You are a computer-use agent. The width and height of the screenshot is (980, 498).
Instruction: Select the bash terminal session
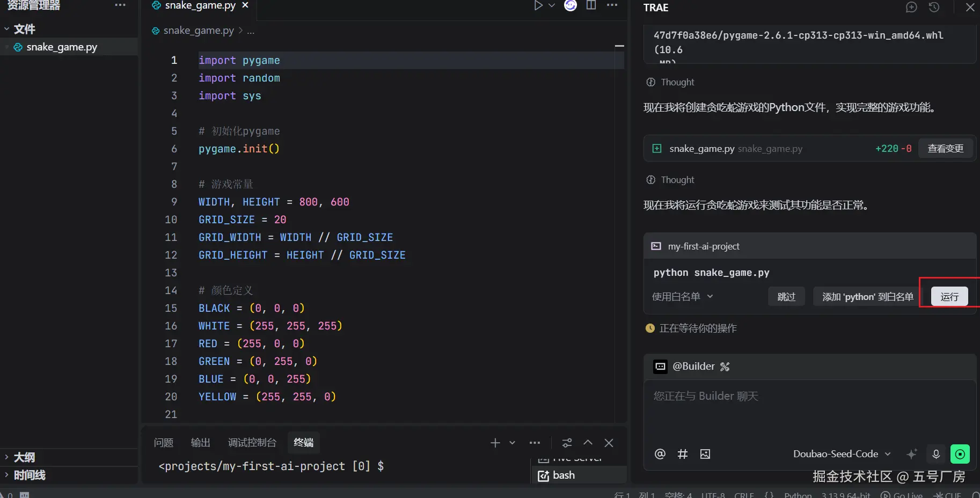[579, 475]
